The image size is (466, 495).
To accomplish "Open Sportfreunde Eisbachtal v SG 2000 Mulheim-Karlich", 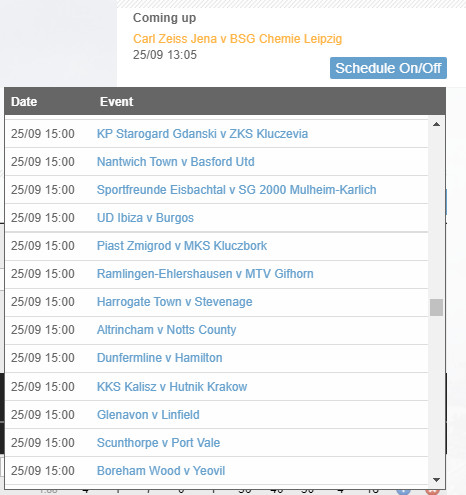I will pos(237,190).
